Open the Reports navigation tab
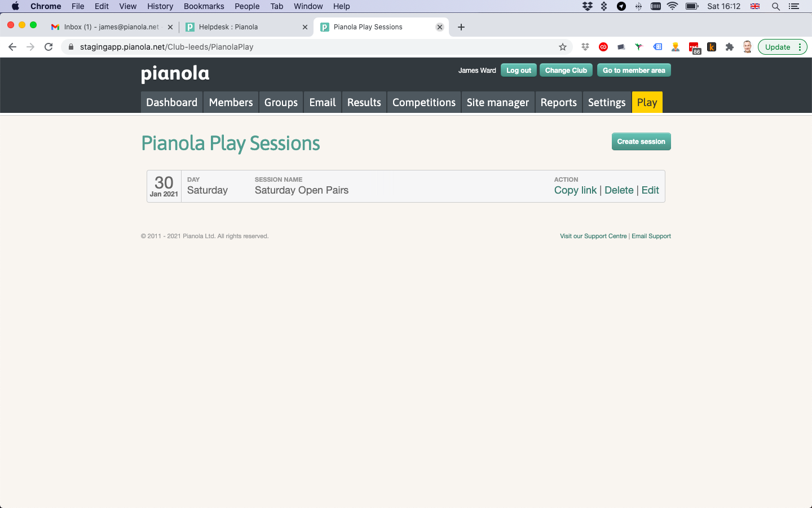812x508 pixels. [559, 102]
